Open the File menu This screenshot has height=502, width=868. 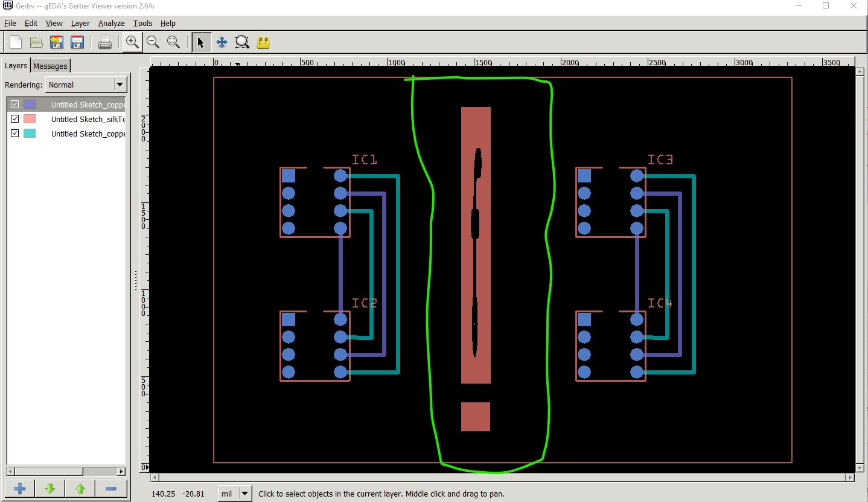pos(10,24)
